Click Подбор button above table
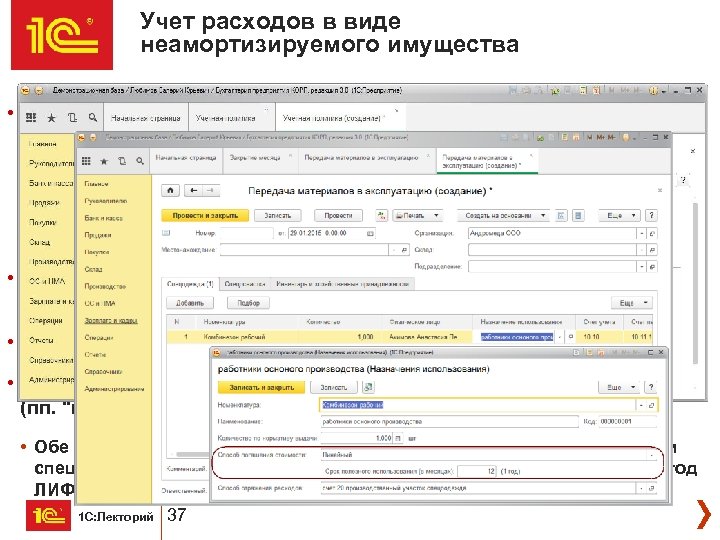Image resolution: width=720 pixels, height=540 pixels. pyautogui.click(x=248, y=303)
